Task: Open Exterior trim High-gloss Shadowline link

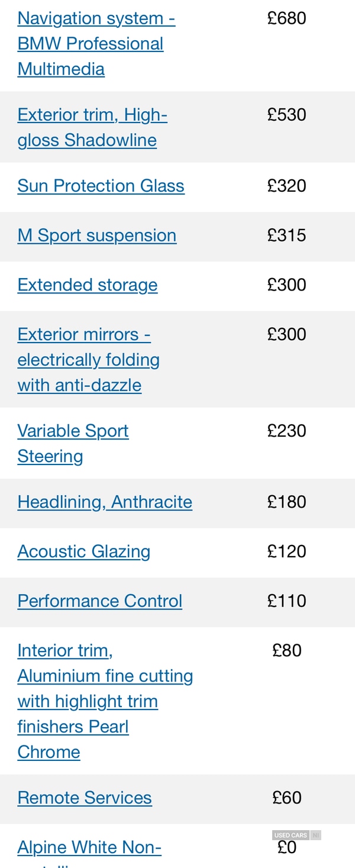Action: (92, 127)
